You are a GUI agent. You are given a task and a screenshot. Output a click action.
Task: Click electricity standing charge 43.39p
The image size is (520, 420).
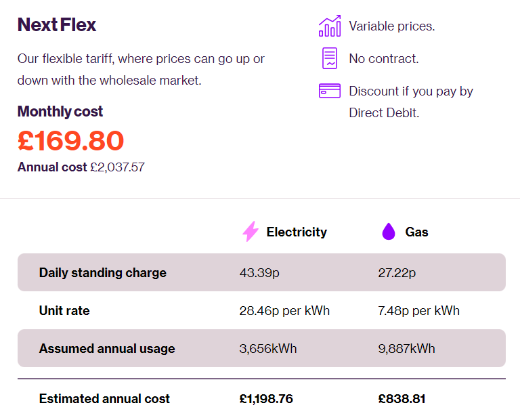tap(259, 273)
